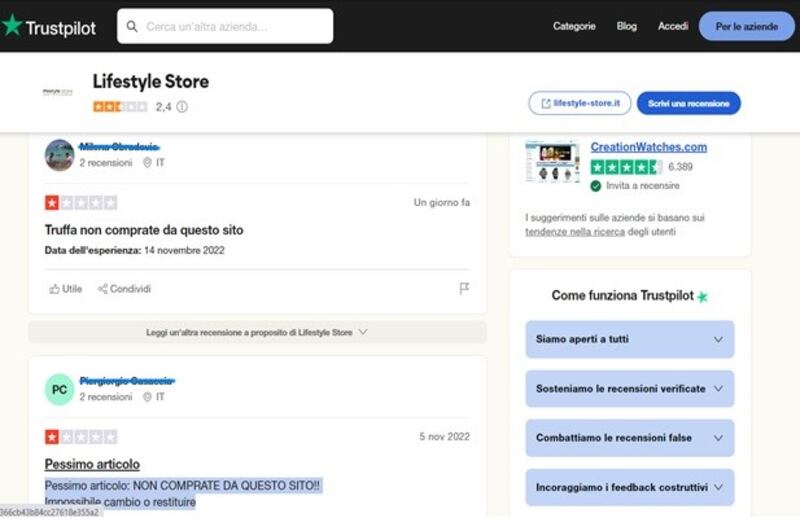Open 'tendenze nella ricerca' link

pyautogui.click(x=575, y=232)
